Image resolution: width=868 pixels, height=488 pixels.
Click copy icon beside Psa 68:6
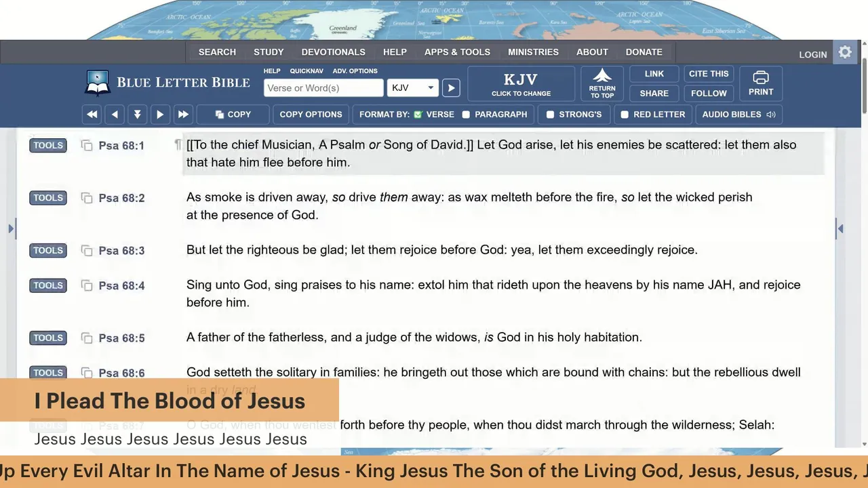[x=87, y=373]
